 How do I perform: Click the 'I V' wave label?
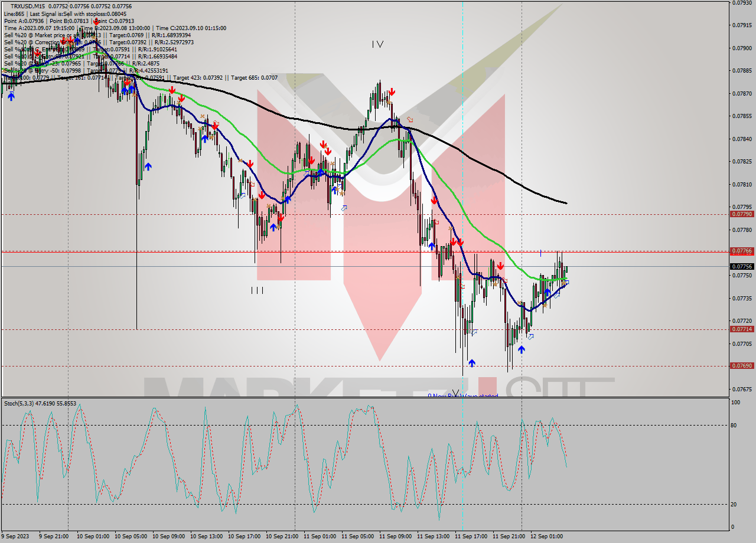378,44
